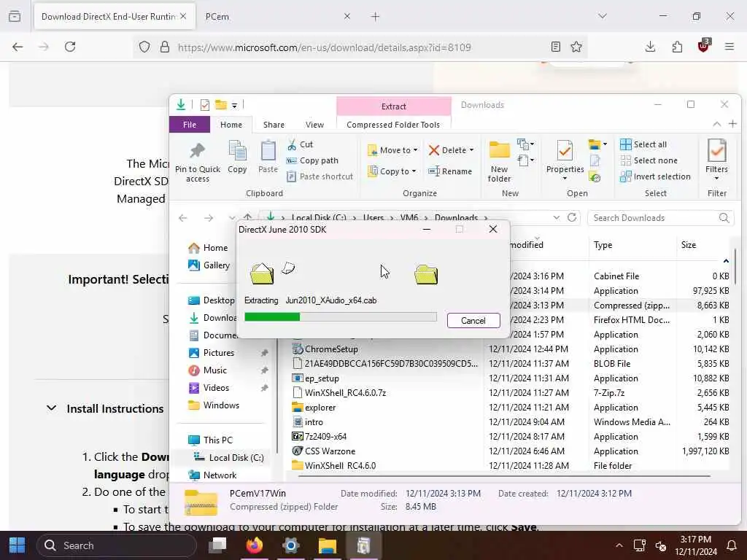Click the New folder icon
The width and height of the screenshot is (747, 560).
click(499, 150)
